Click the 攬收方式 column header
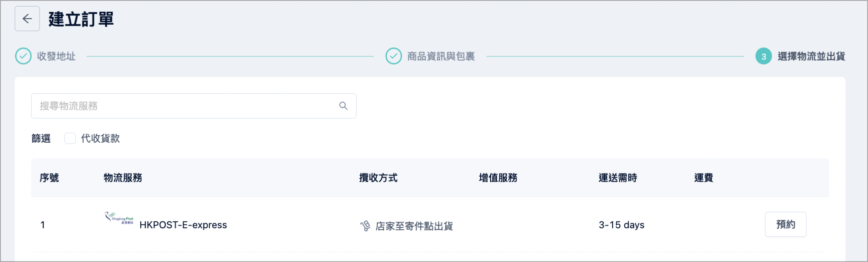This screenshot has width=868, height=262. (378, 178)
